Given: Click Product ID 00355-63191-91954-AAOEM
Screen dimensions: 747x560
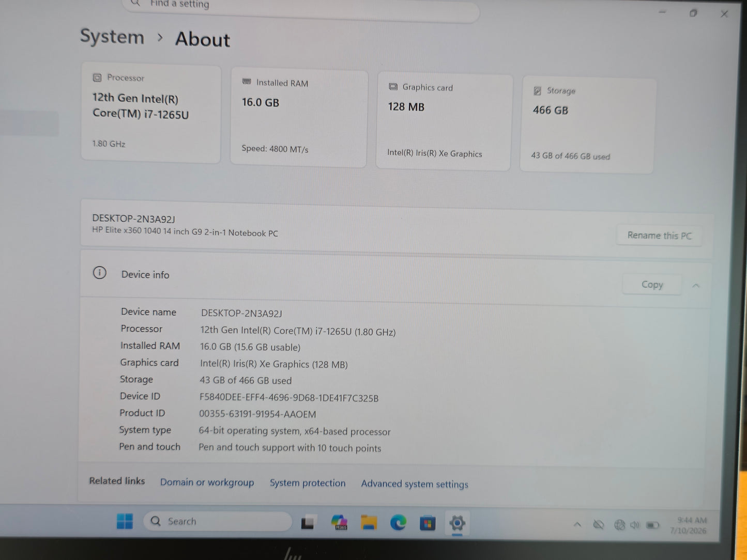Looking at the screenshot, I should (257, 414).
